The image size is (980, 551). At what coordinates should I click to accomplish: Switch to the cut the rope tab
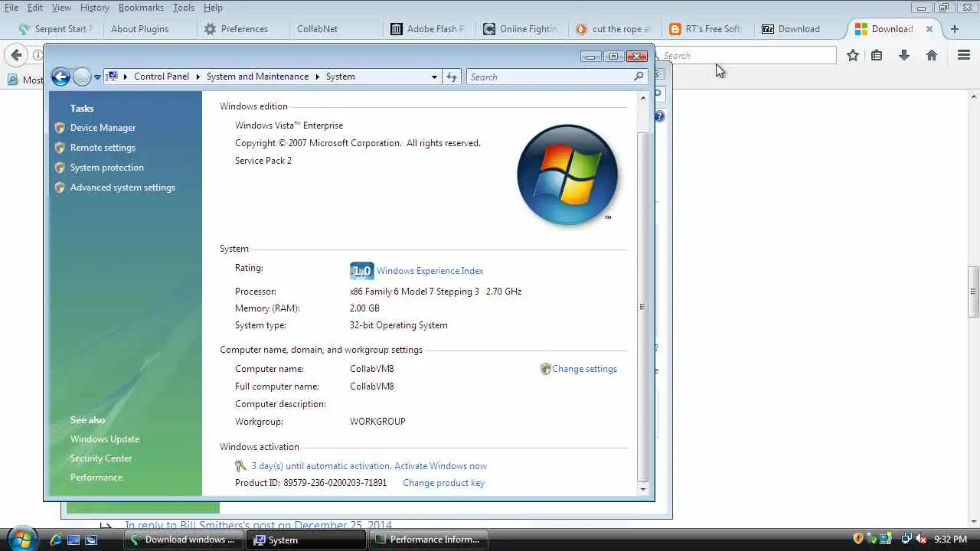[612, 29]
